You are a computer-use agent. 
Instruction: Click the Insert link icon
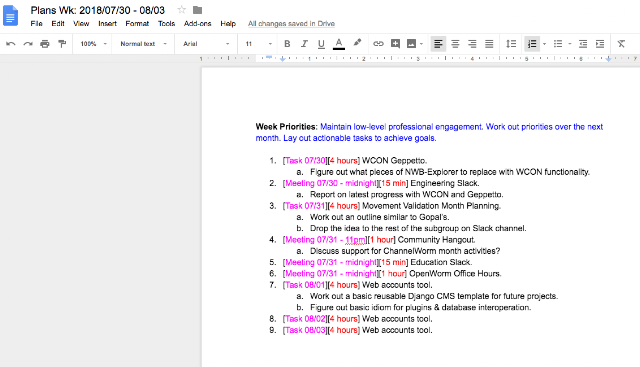click(378, 44)
